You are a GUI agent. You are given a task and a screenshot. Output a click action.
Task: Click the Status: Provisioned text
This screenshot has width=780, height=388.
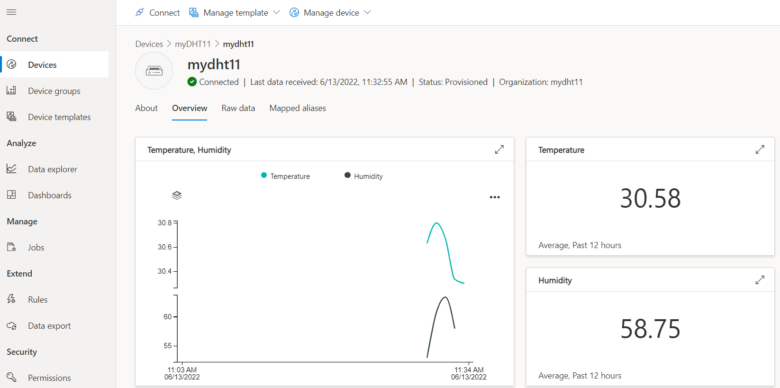[x=453, y=82]
